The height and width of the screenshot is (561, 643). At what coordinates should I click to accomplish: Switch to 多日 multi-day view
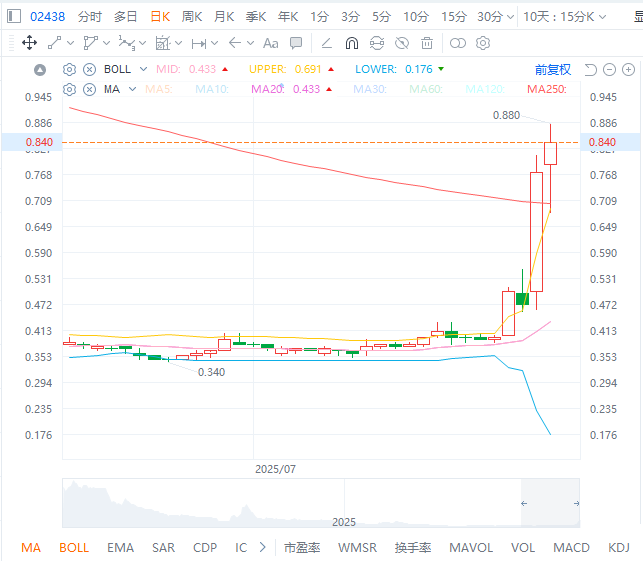coord(125,16)
